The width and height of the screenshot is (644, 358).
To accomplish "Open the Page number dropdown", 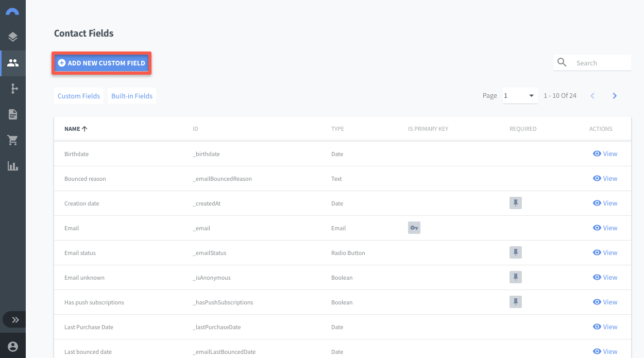I will [520, 96].
